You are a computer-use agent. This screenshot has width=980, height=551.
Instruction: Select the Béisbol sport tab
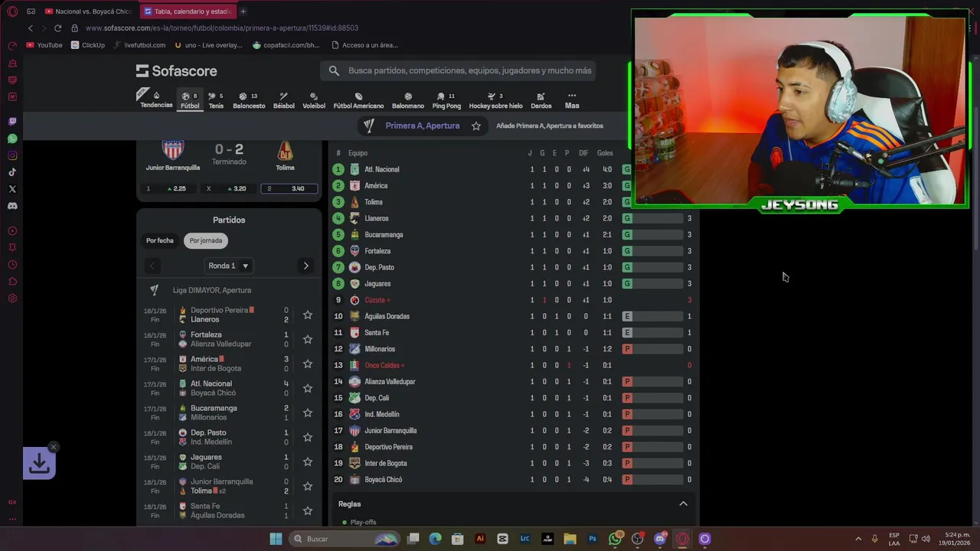284,101
